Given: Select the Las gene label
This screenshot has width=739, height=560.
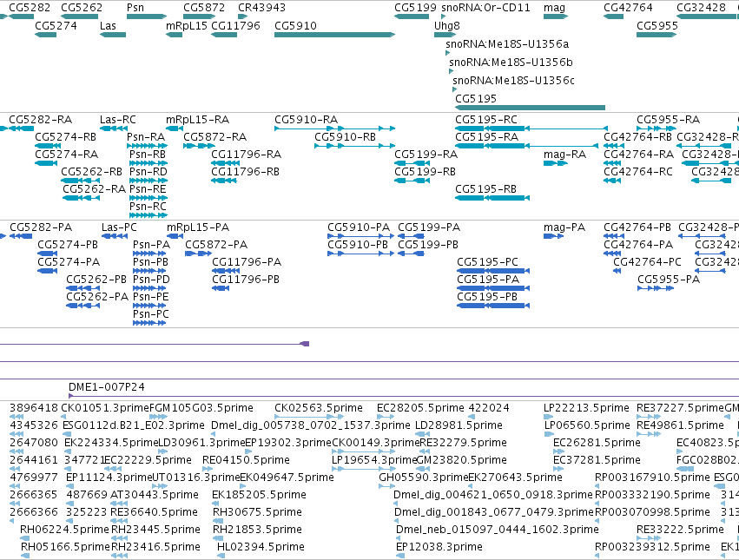Looking at the screenshot, I should click(x=108, y=26).
